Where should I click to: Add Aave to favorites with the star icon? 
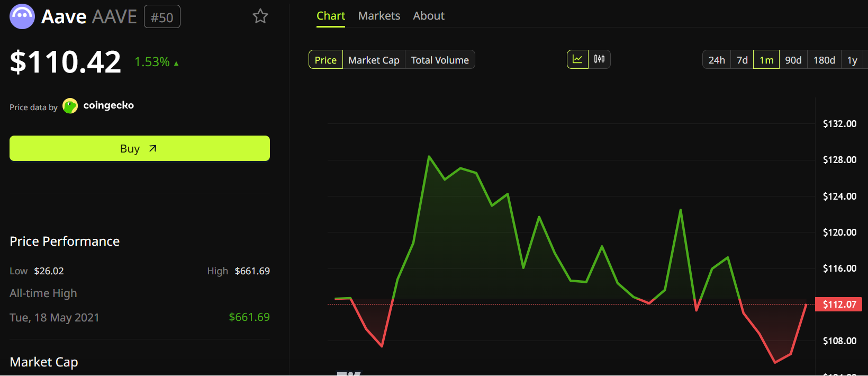click(260, 16)
